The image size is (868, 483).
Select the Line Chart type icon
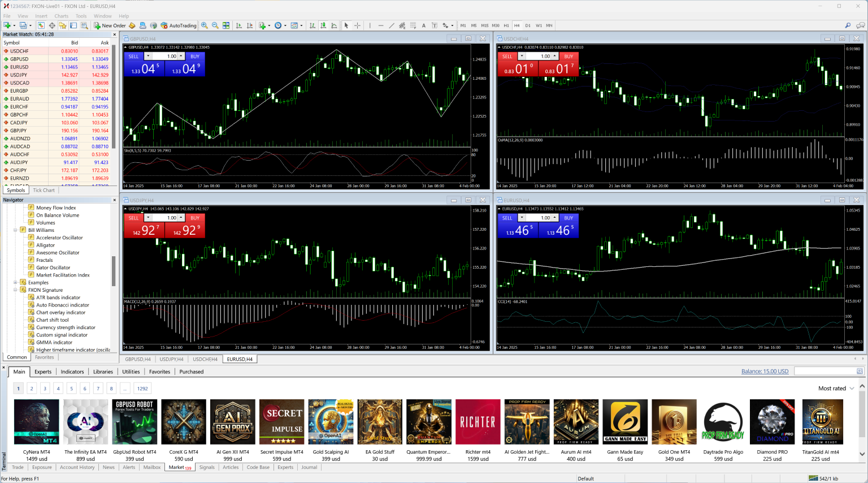pyautogui.click(x=334, y=25)
